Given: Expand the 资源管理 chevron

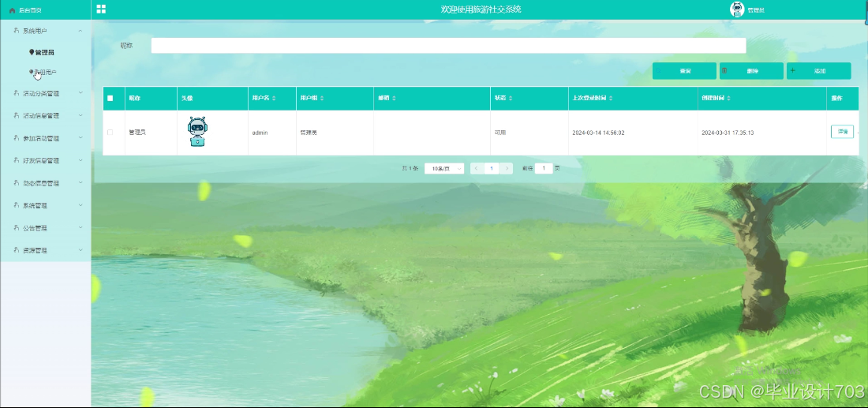Looking at the screenshot, I should pyautogui.click(x=80, y=249).
